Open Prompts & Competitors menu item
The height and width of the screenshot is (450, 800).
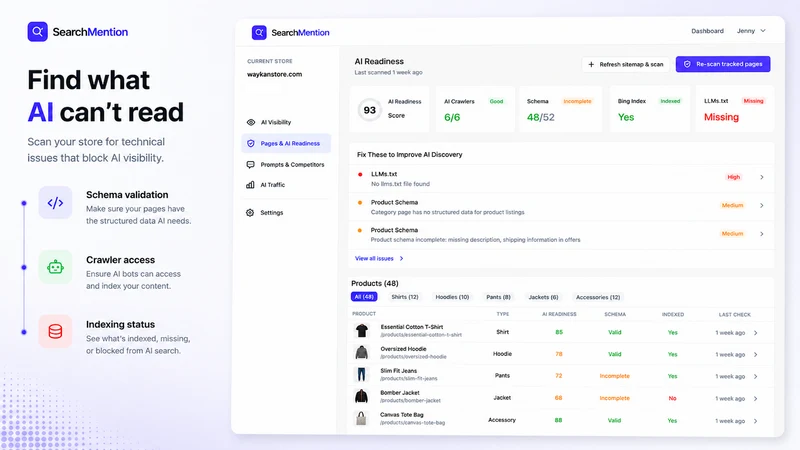(x=286, y=165)
